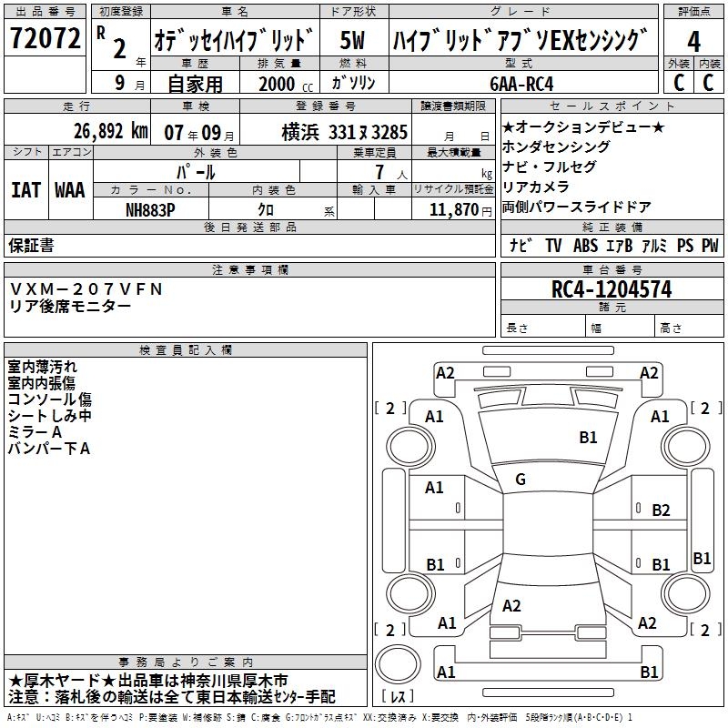This screenshot has width=728, height=728.
Task: Click the "車台番号" header label
Action: [x=612, y=269]
